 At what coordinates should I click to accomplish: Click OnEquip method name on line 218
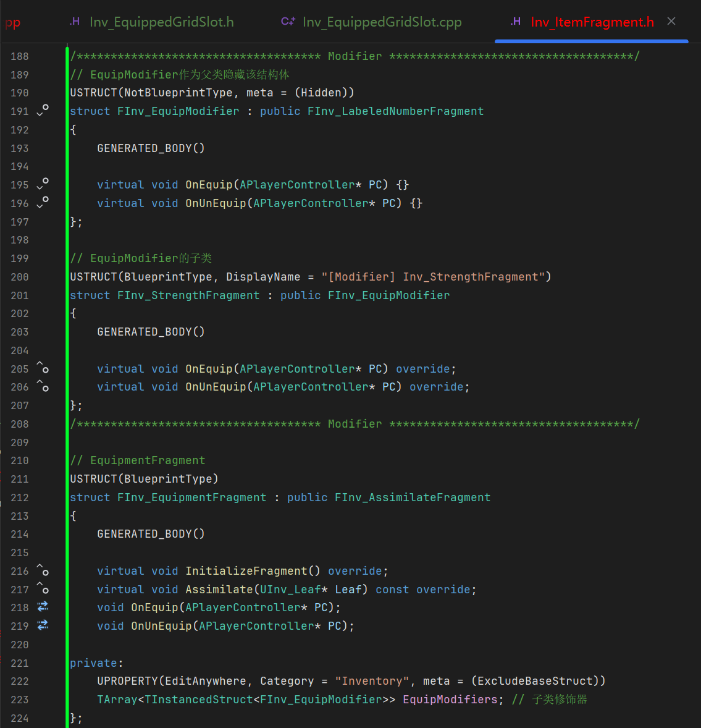click(x=154, y=607)
